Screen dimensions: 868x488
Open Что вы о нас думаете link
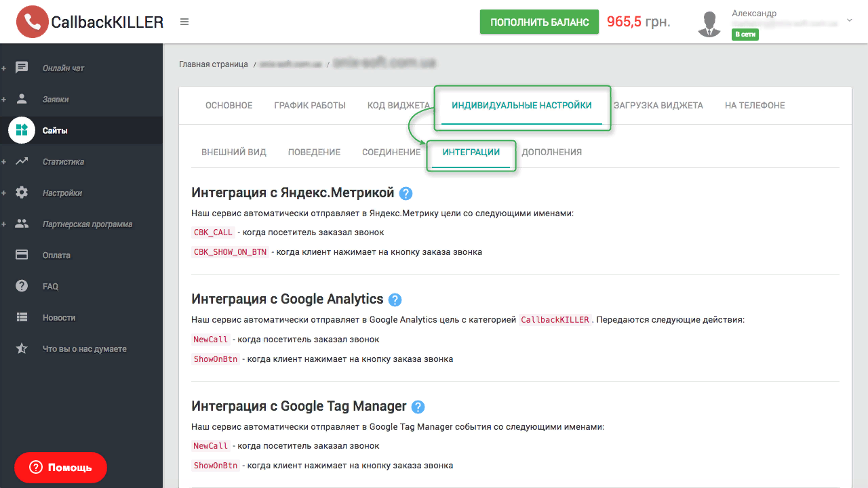coord(85,349)
